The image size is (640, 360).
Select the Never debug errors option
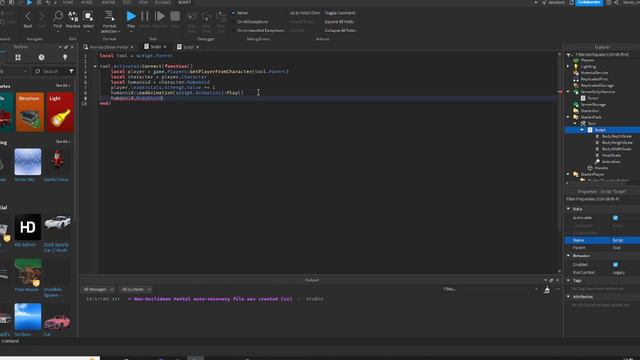242,13
